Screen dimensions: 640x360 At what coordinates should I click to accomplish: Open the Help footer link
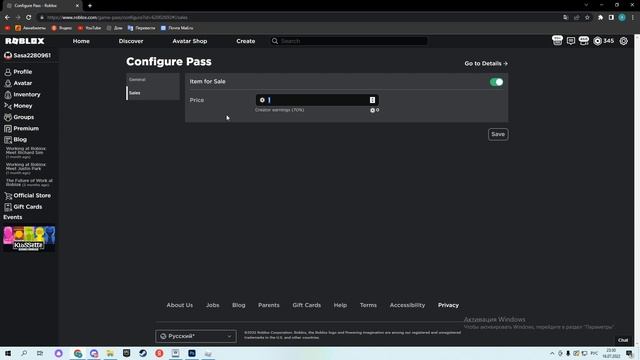pyautogui.click(x=340, y=305)
